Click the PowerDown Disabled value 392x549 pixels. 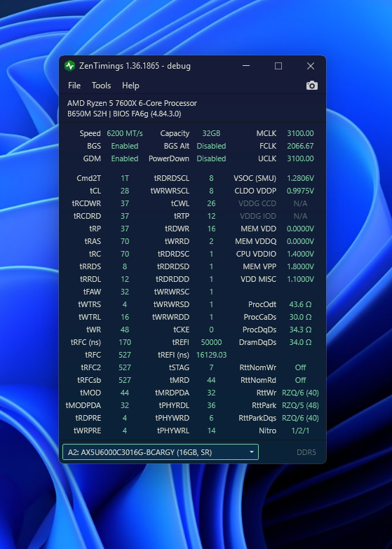click(x=211, y=158)
